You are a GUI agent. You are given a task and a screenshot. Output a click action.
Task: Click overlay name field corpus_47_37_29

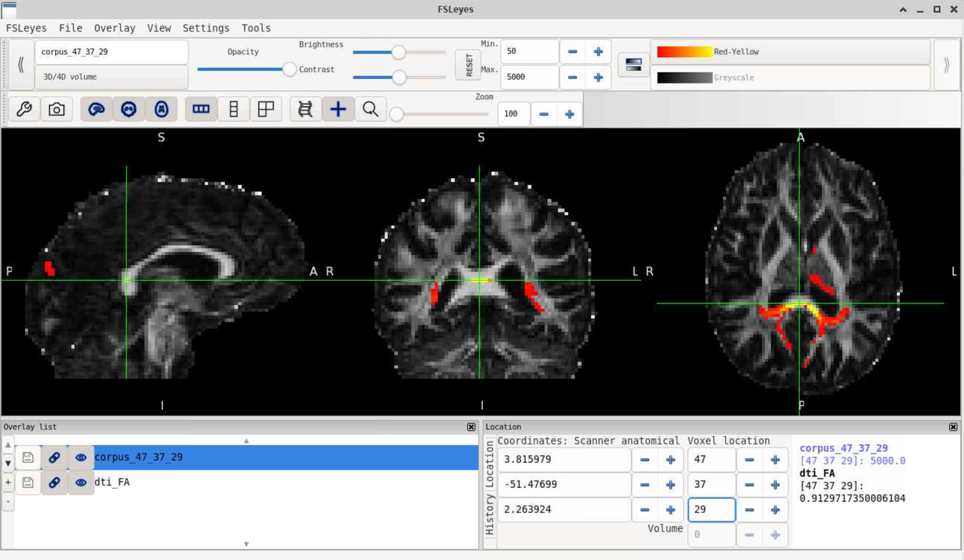click(112, 52)
